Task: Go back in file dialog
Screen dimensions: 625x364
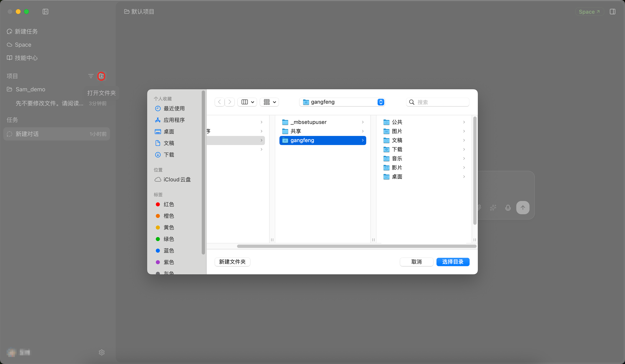Action: click(219, 102)
